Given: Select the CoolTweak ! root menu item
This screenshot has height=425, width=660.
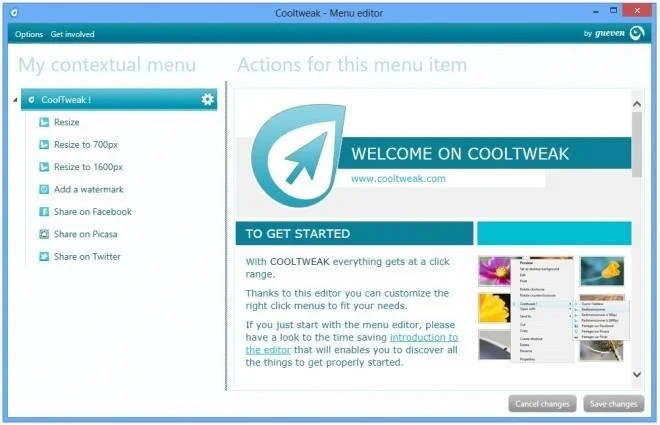Looking at the screenshot, I should pos(119,100).
